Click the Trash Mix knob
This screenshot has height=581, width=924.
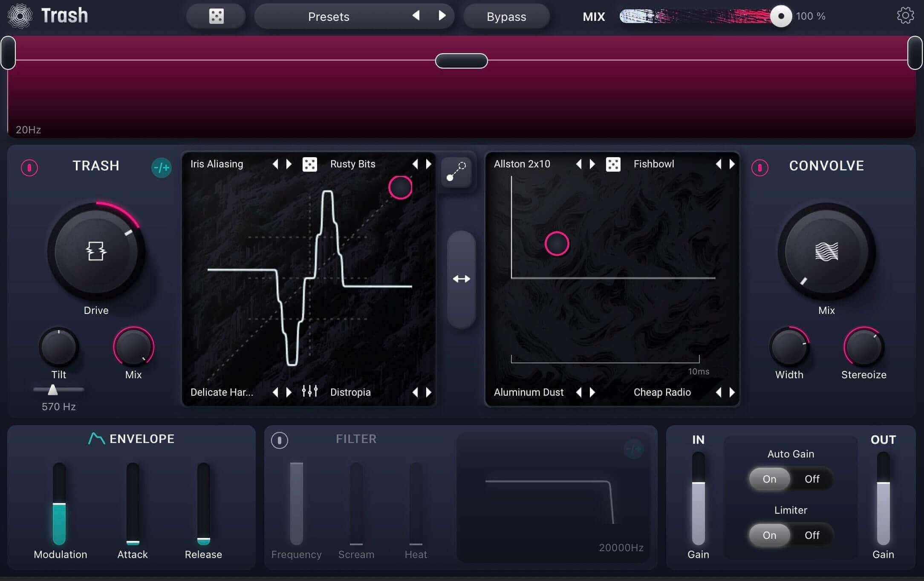click(133, 347)
